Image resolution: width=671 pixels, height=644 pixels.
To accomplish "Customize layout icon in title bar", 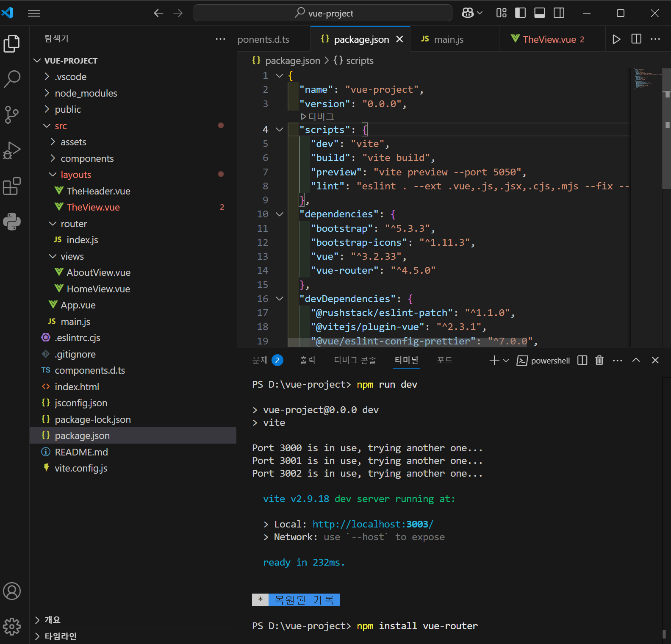I will [x=502, y=13].
